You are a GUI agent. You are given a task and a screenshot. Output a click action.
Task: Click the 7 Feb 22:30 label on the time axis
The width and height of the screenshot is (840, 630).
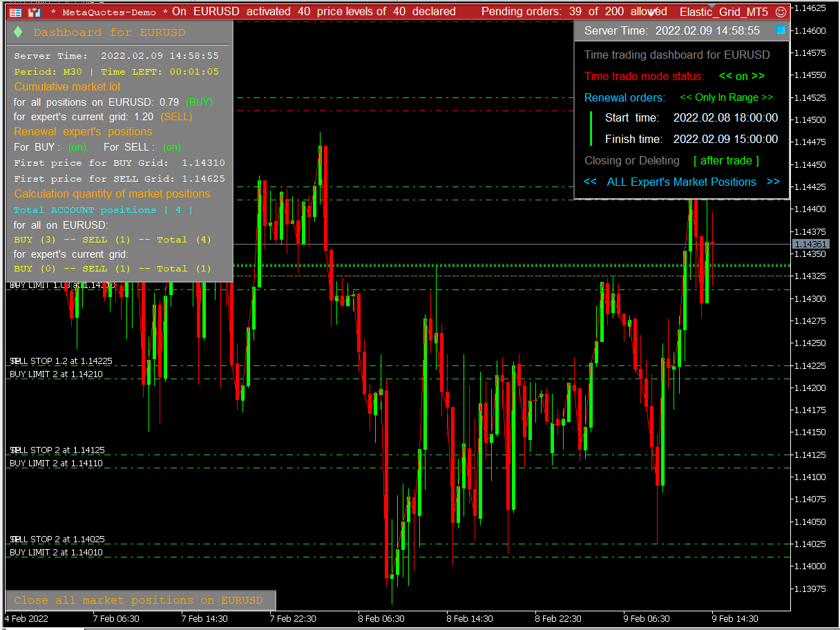coord(293,618)
